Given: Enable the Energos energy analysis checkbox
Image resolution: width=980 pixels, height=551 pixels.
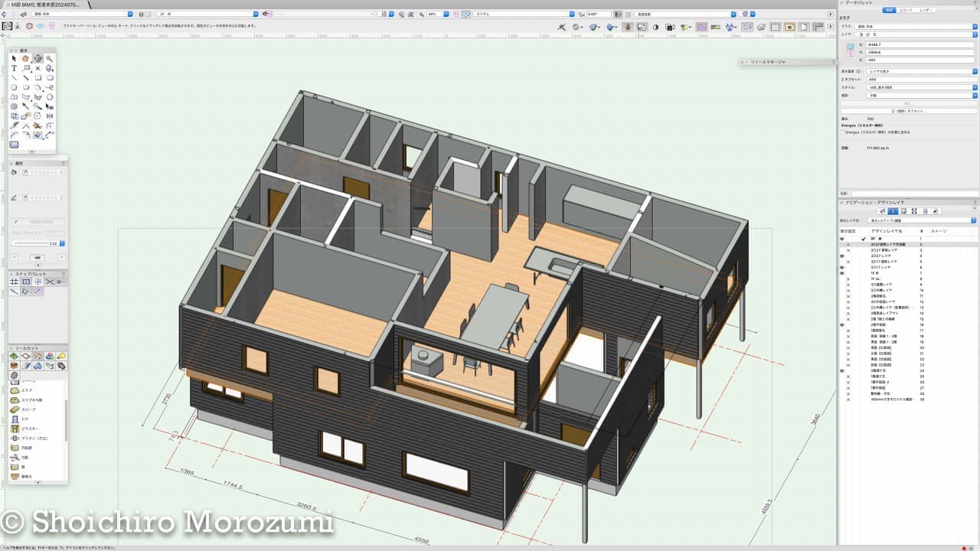Looking at the screenshot, I should [x=844, y=132].
